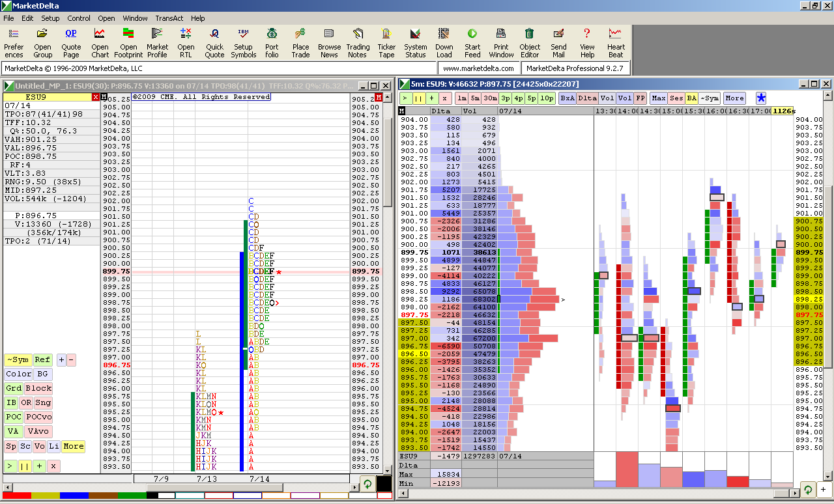This screenshot has height=504, width=834.
Task: Check System Status in toolbar
Action: tap(415, 42)
